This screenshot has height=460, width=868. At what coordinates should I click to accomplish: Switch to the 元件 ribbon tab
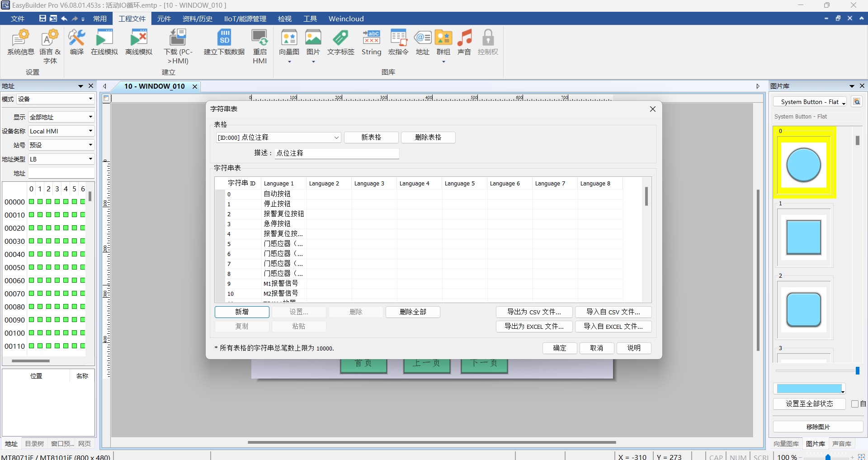[164, 19]
